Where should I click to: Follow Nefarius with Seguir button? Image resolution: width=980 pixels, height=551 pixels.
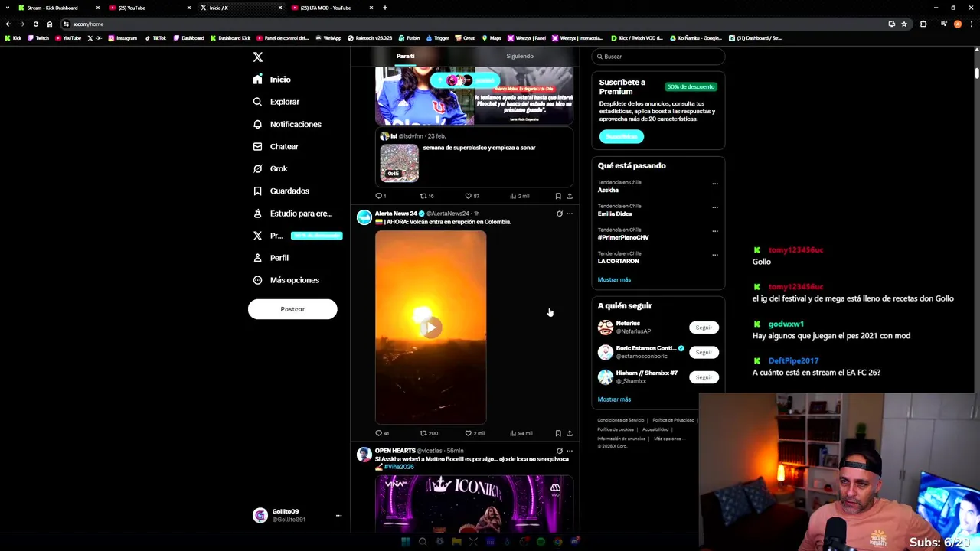[x=704, y=328]
